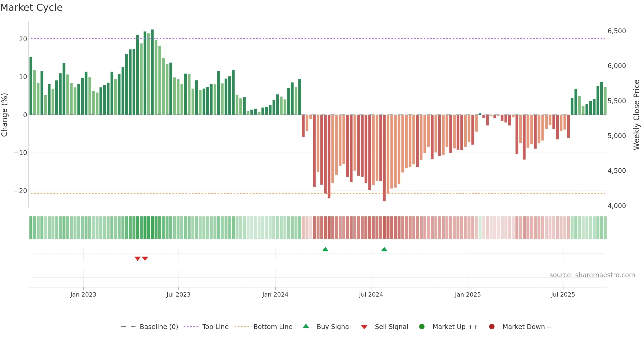Click the "5,500" price tick label
Screen dimensions: 644x362
(x=617, y=101)
